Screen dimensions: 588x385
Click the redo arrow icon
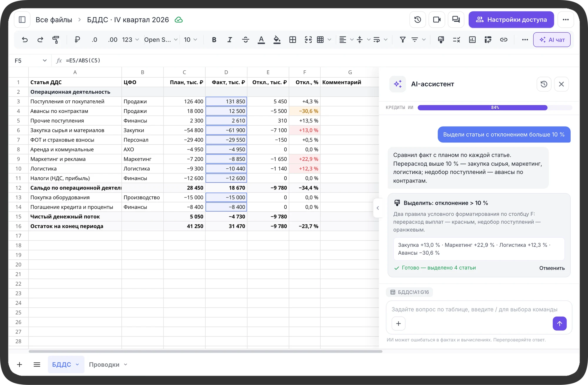tap(40, 40)
